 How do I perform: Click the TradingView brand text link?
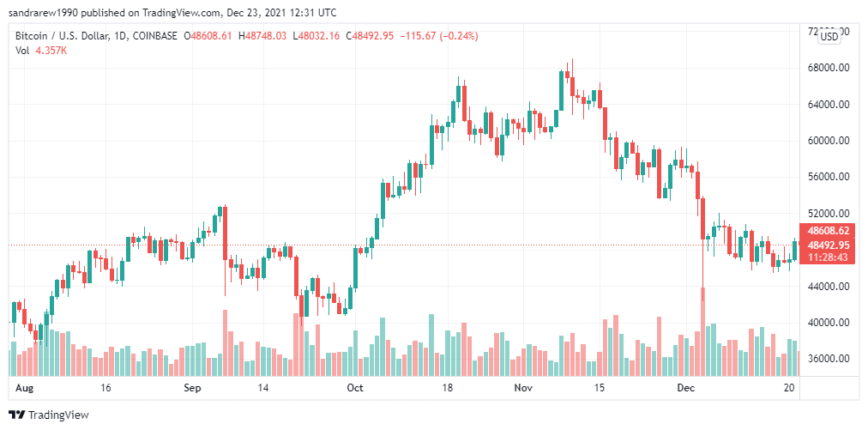[58, 415]
